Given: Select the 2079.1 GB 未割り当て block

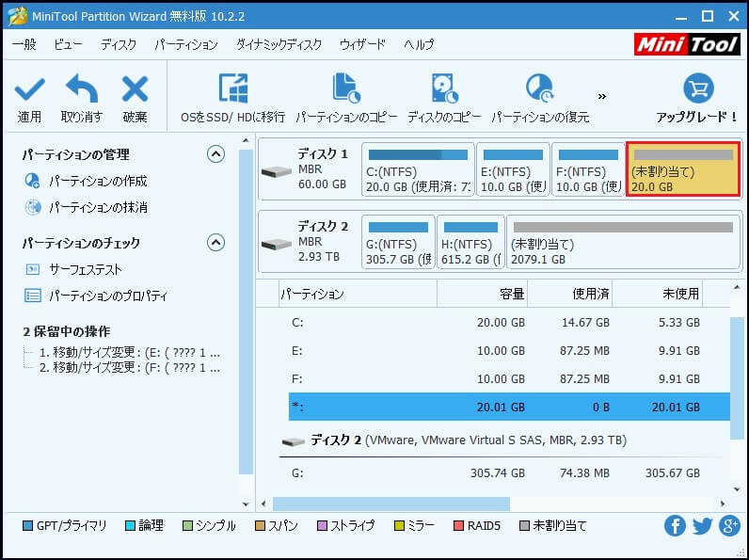Looking at the screenshot, I should pyautogui.click(x=623, y=242).
